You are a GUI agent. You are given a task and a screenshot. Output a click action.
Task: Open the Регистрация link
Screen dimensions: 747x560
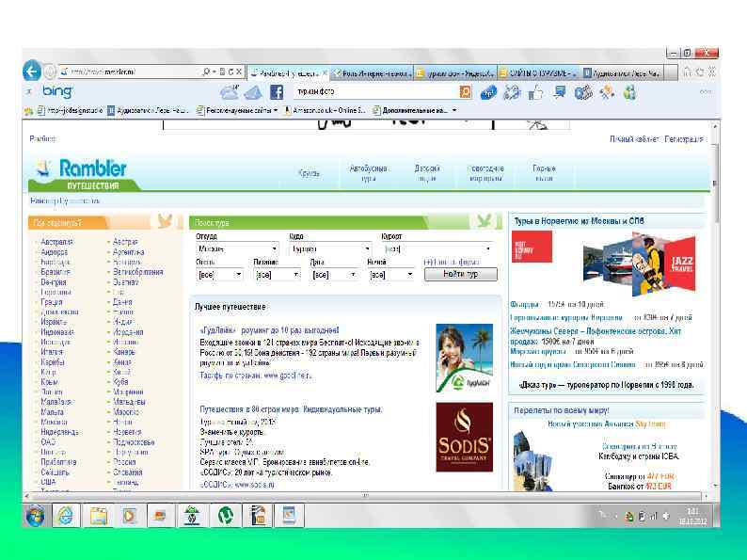pyautogui.click(x=684, y=138)
